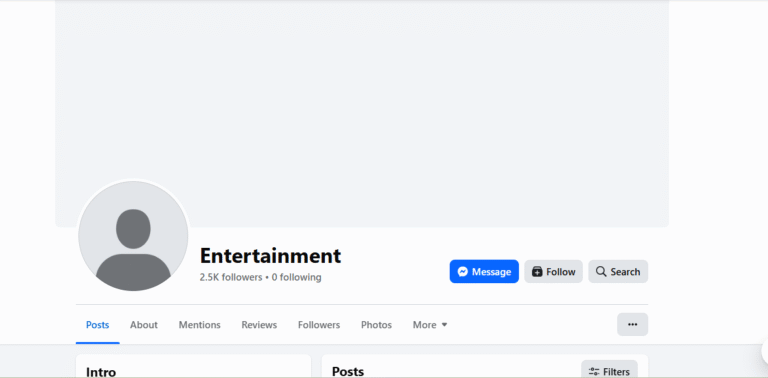Open the three-dots options menu
The image size is (768, 378).
click(632, 324)
